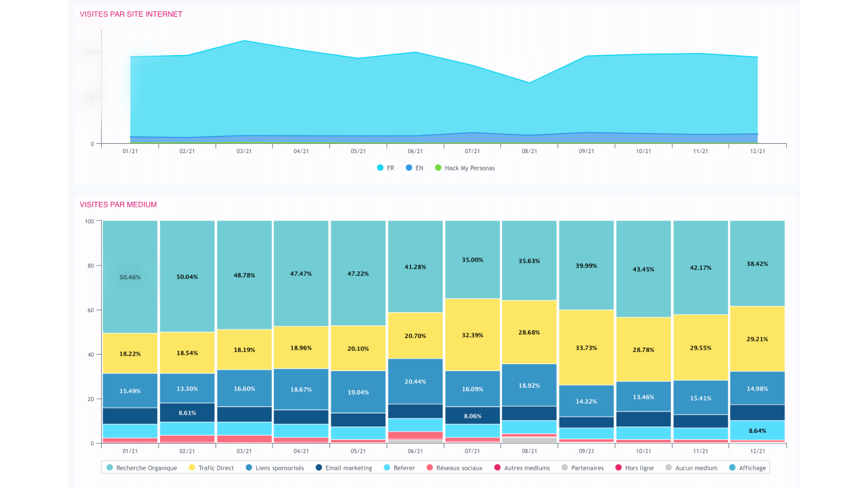
Task: Click the 20.70% yellow segment
Action: (x=415, y=336)
